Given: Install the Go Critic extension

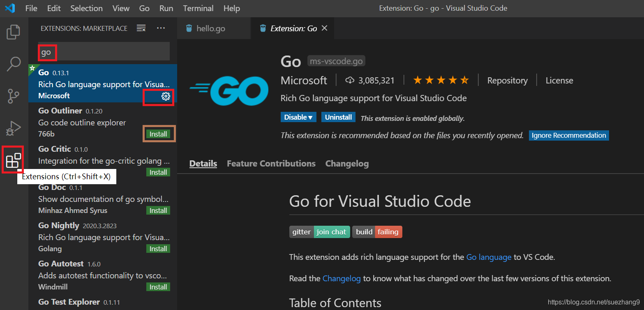Looking at the screenshot, I should coord(158,172).
